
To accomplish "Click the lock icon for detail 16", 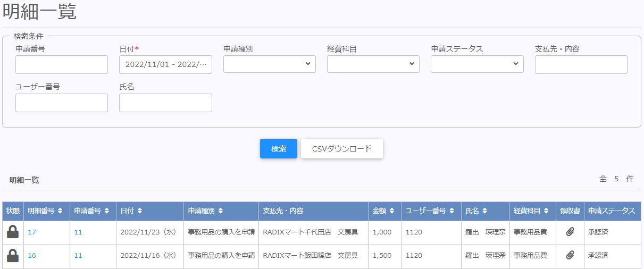I will (x=13, y=256).
